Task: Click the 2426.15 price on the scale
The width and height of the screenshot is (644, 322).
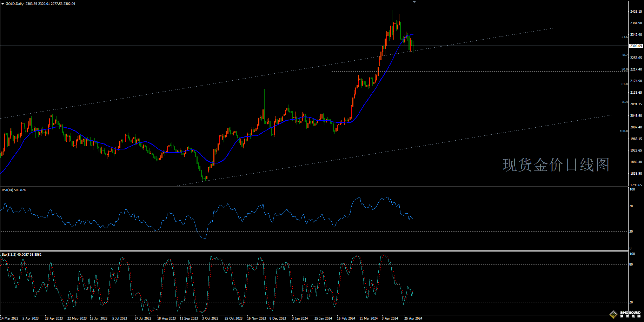Action: pos(636,12)
